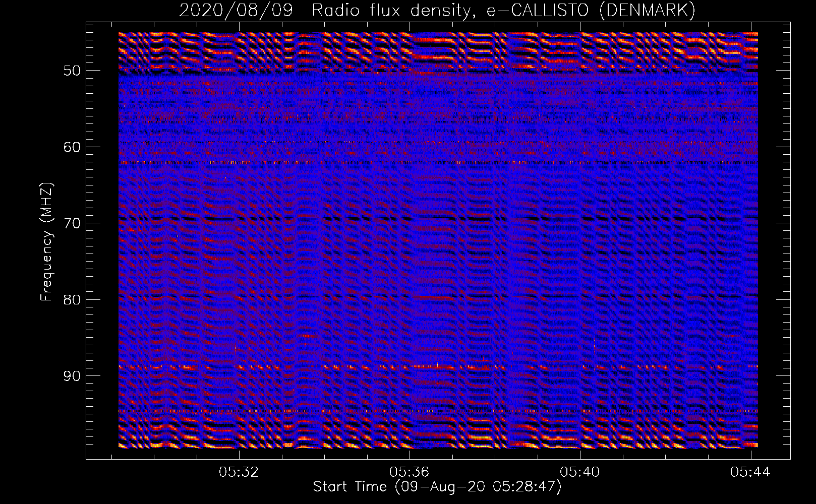Screen dimensions: 816x504
Task: Click the 05:40 time axis label
Action: point(580,472)
